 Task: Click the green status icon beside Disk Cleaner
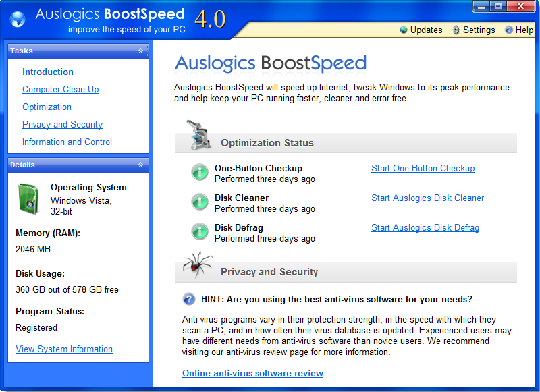(x=200, y=202)
